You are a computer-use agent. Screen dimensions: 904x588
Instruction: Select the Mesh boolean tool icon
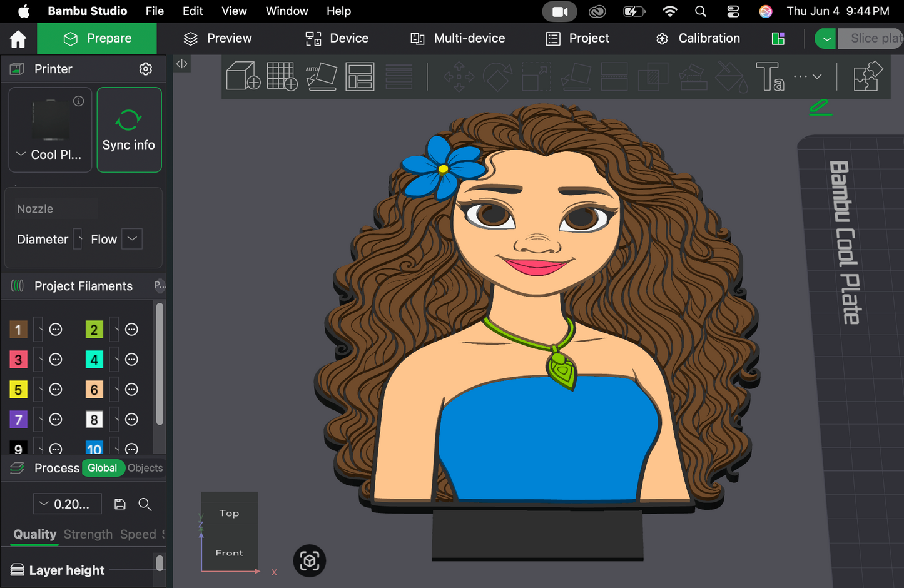[x=653, y=76]
